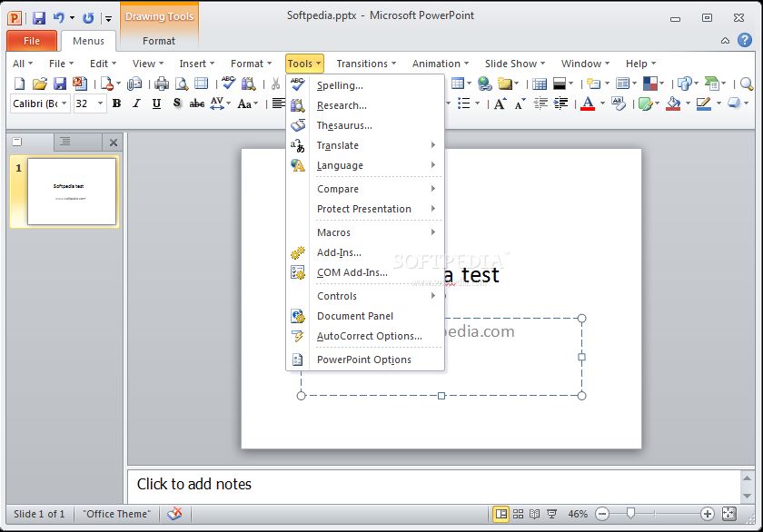Choose PowerPoint Options menu entry

[365, 360]
